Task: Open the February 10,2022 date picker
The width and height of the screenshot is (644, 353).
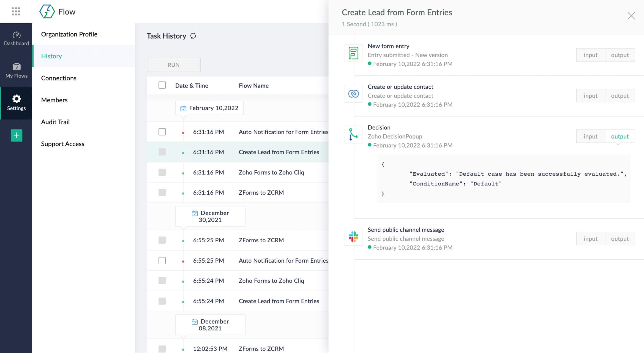Action: pos(209,108)
